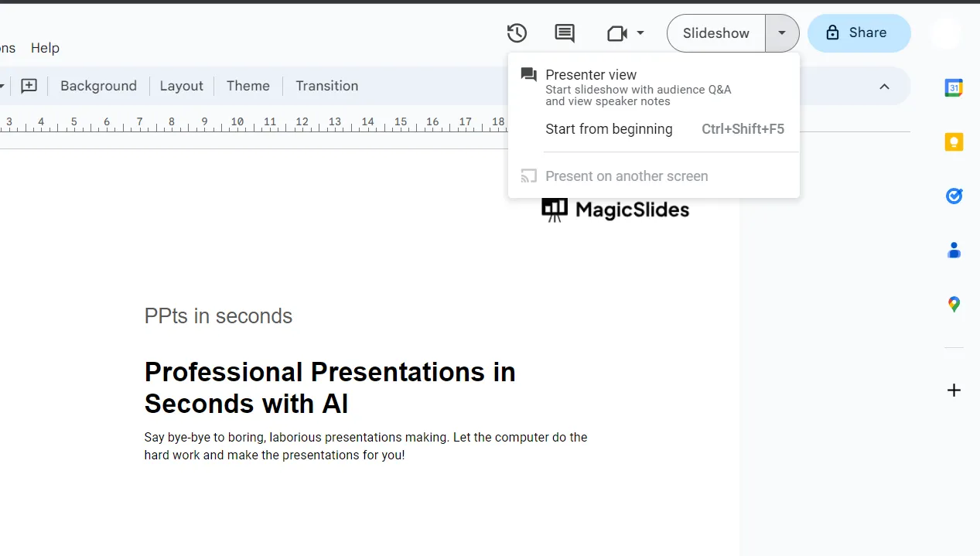Click the video camera meet icon
Screen dimensions: 980x556
(x=616, y=33)
